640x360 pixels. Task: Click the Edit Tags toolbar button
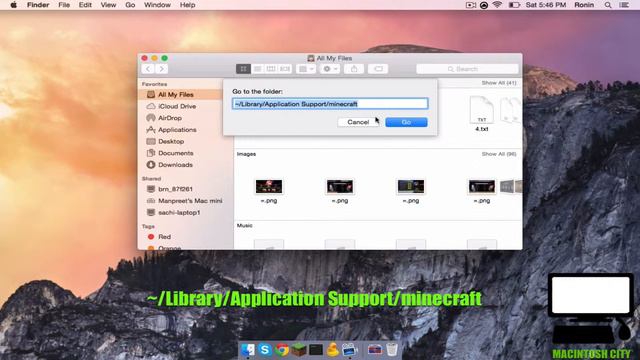coord(378,69)
